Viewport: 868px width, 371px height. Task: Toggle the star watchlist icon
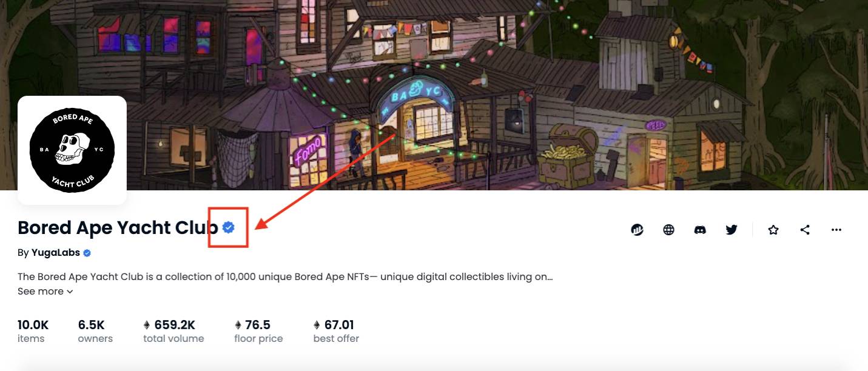pos(773,230)
